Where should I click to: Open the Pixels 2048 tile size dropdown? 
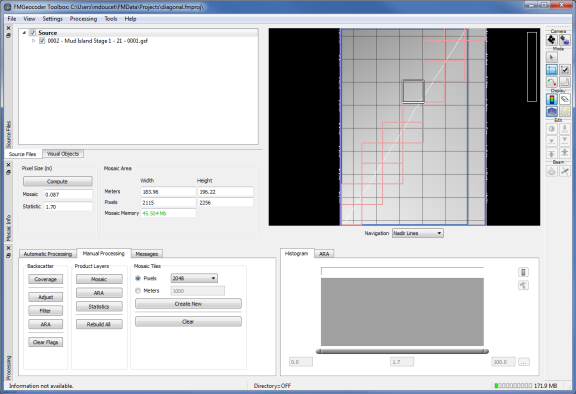(194, 278)
